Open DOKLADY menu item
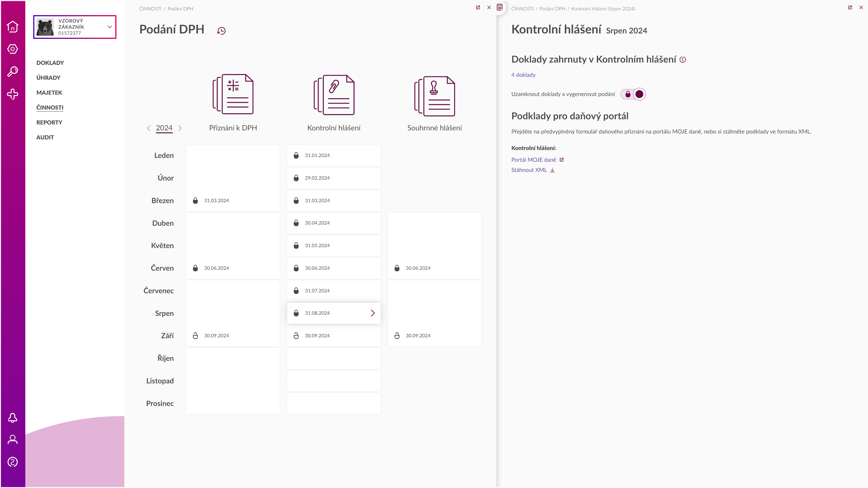868x488 pixels. pyautogui.click(x=50, y=63)
